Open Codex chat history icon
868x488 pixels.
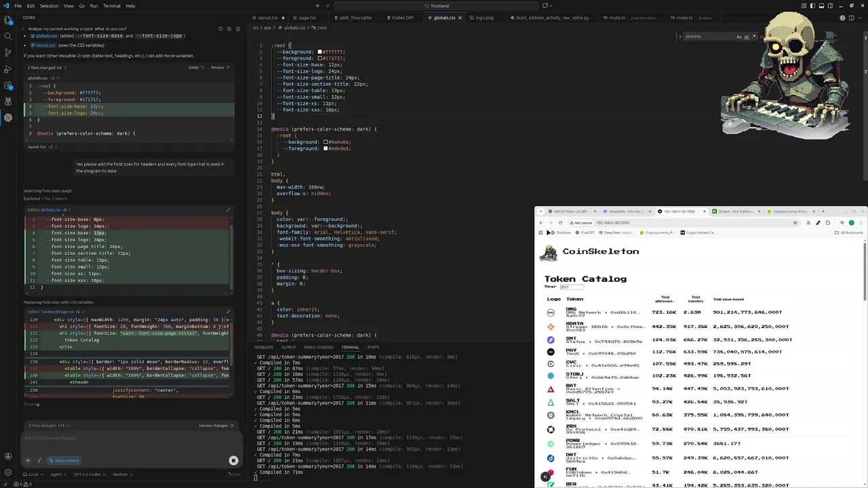point(220,29)
